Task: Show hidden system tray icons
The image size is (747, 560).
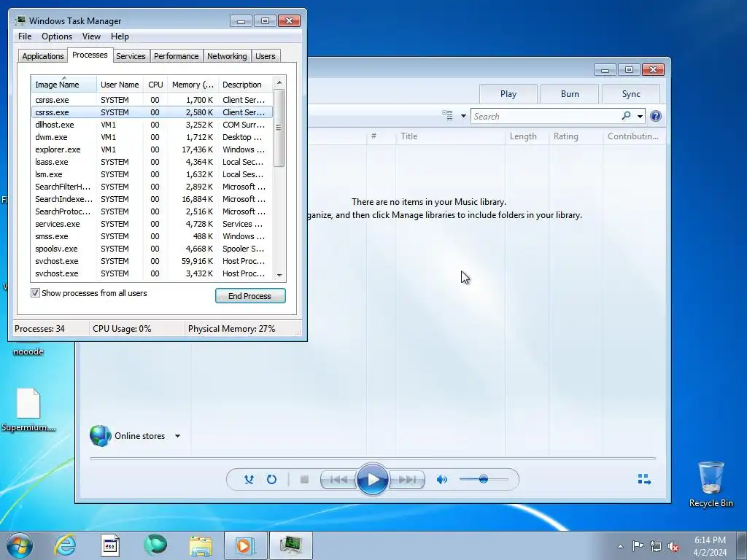Action: [620, 546]
